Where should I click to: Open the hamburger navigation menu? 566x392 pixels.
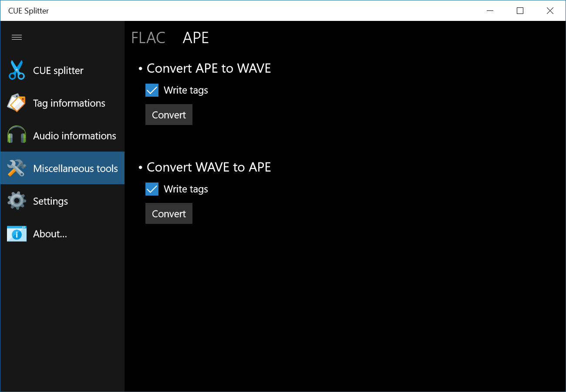pos(17,37)
